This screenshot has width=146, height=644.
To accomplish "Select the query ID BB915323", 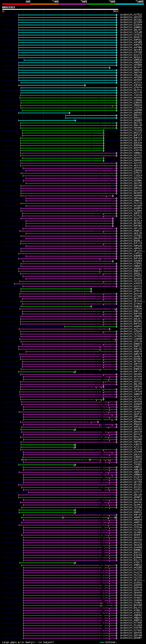I will click(8, 8).
